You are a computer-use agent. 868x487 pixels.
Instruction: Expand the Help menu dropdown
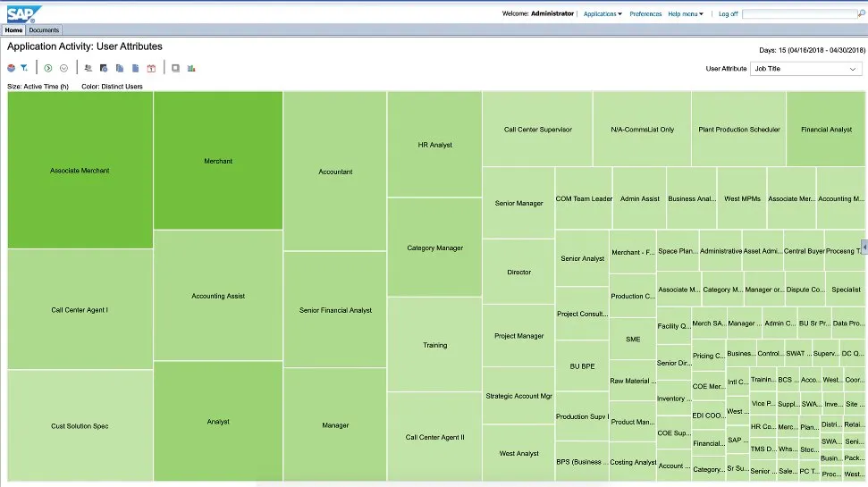coord(686,14)
